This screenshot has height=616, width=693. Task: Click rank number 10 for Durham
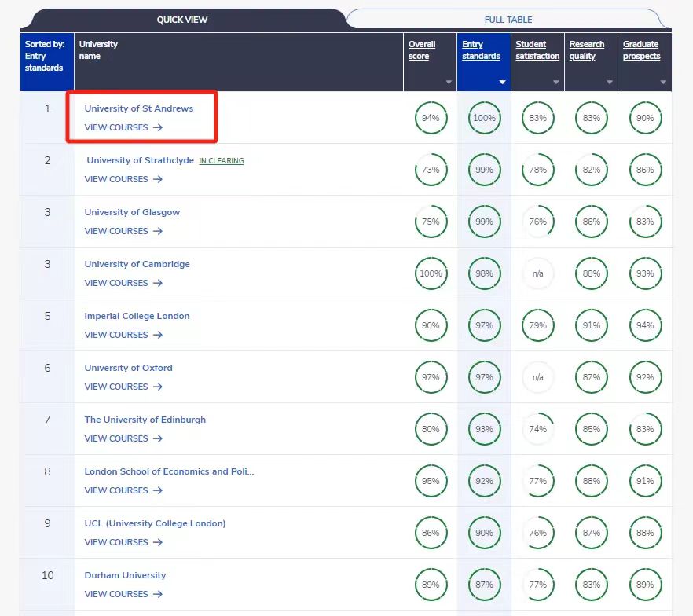point(47,575)
